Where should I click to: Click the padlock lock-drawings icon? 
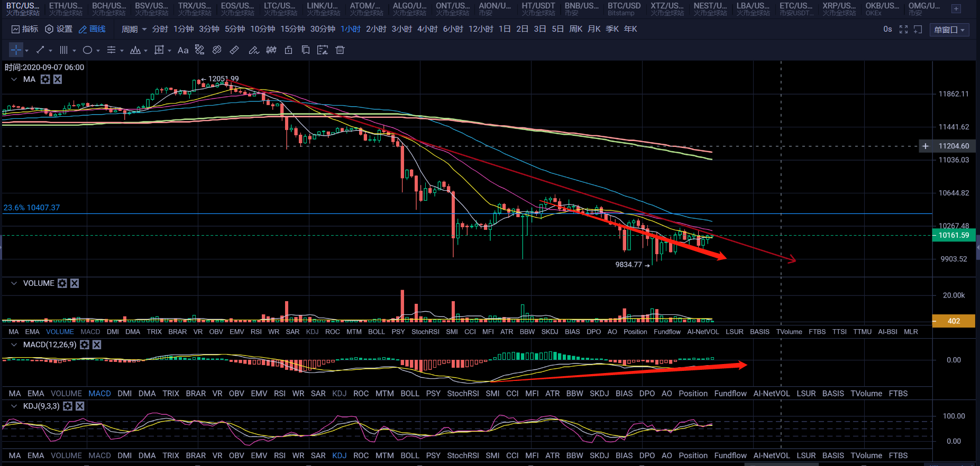point(288,50)
